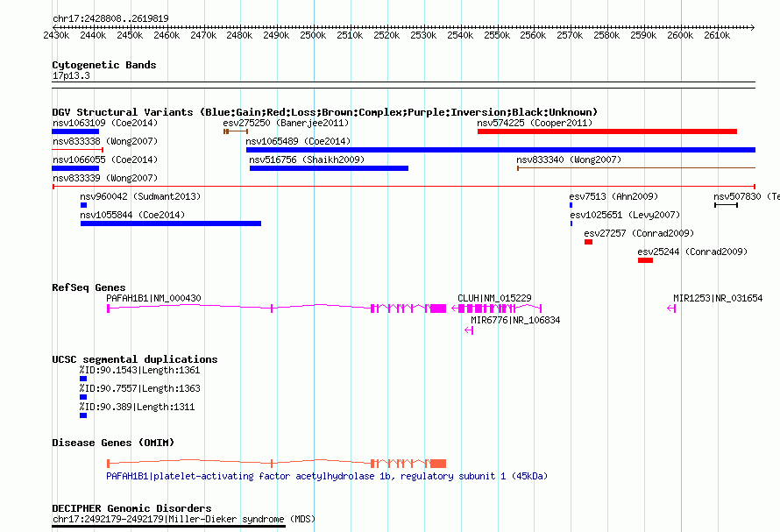Viewport: 780px width, 532px height.
Task: Click the PAFAH1B1|NM_000430 RefSeq gene glyph
Action: coord(276,309)
